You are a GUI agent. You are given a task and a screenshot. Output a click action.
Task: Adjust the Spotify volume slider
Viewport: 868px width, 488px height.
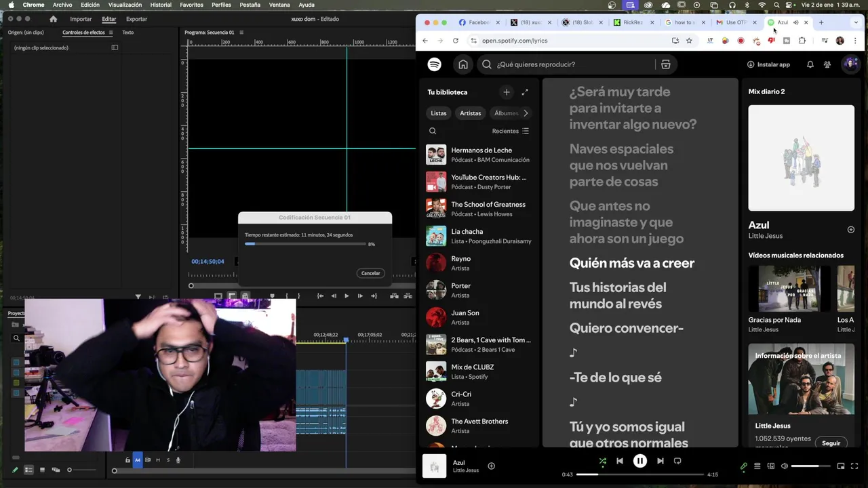[x=810, y=466]
